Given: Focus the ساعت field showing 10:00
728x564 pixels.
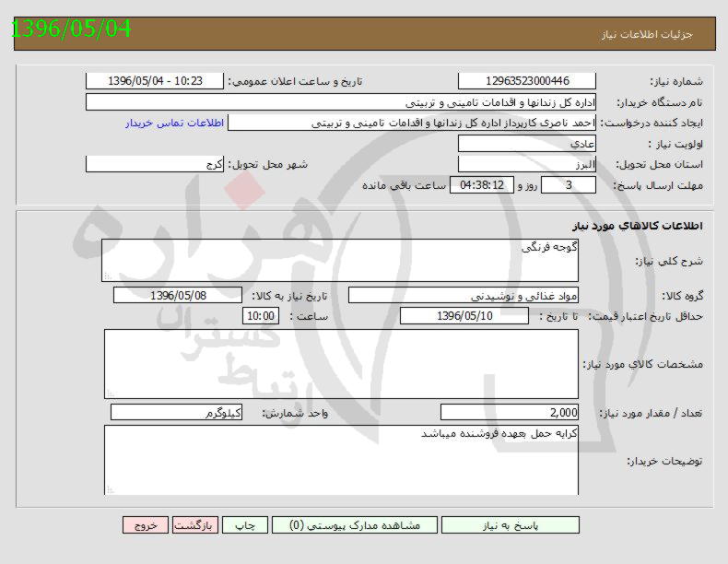Looking at the screenshot, I should [259, 316].
